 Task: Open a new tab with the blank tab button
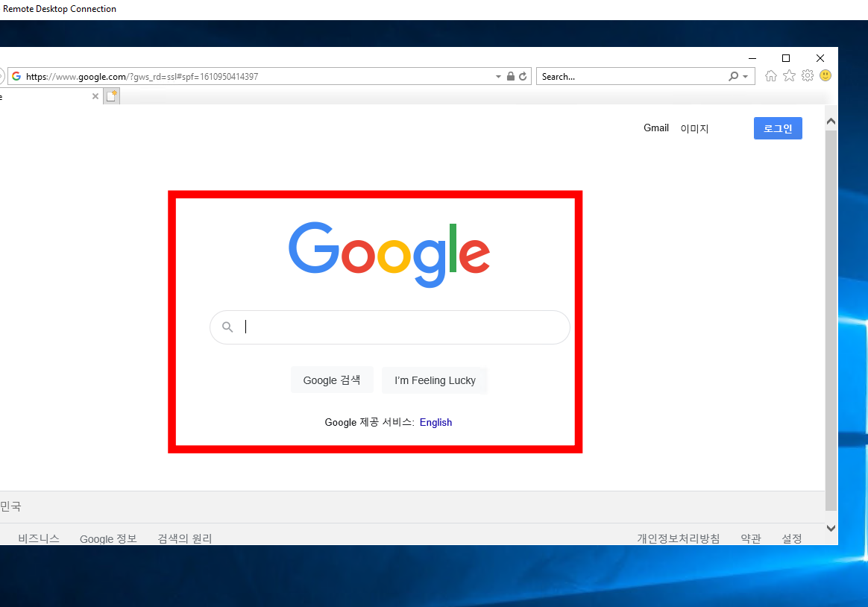[x=112, y=96]
